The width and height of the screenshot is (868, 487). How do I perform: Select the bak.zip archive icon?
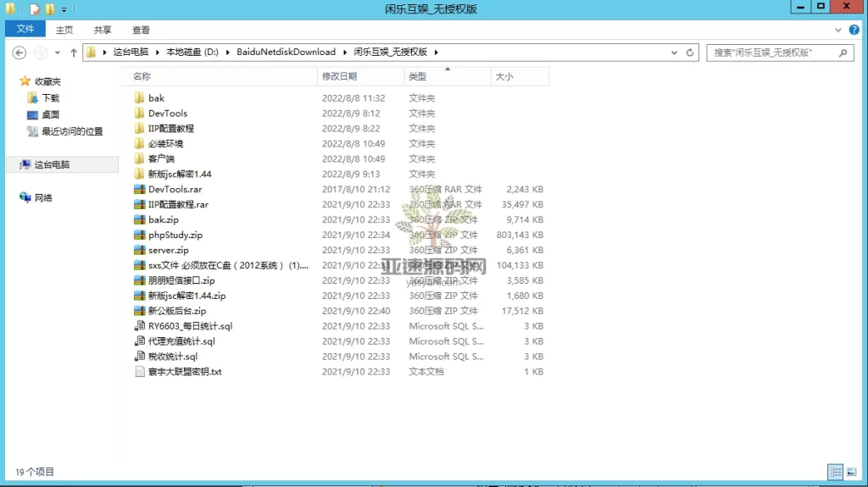pyautogui.click(x=140, y=219)
